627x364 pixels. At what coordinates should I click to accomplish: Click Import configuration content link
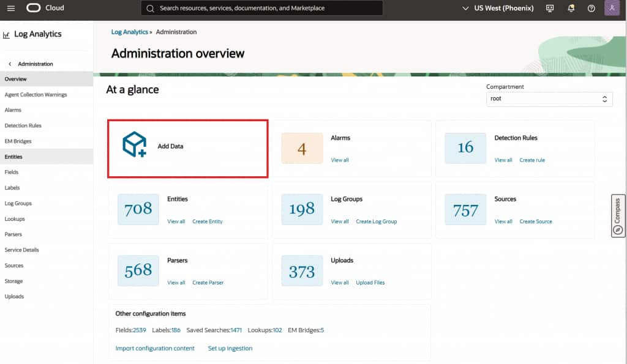(155, 349)
